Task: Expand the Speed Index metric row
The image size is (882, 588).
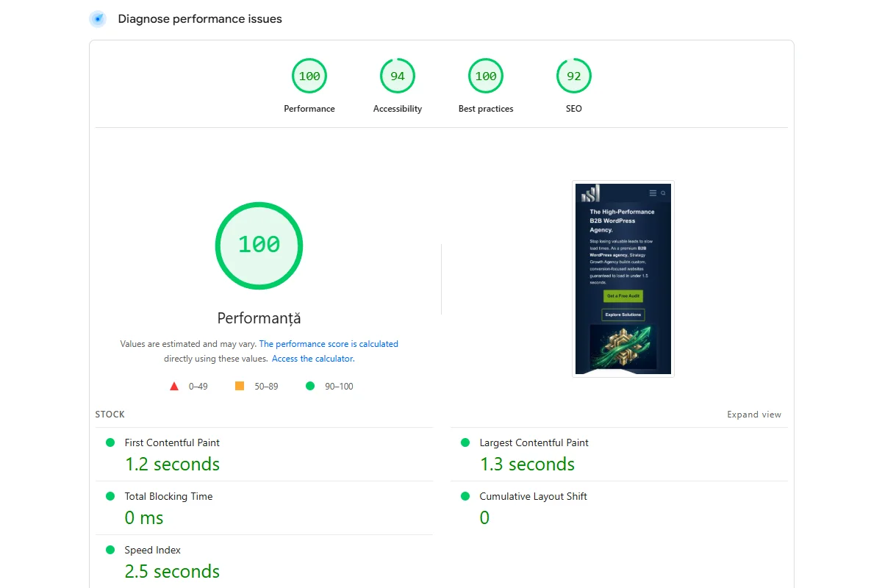Action: [264, 562]
